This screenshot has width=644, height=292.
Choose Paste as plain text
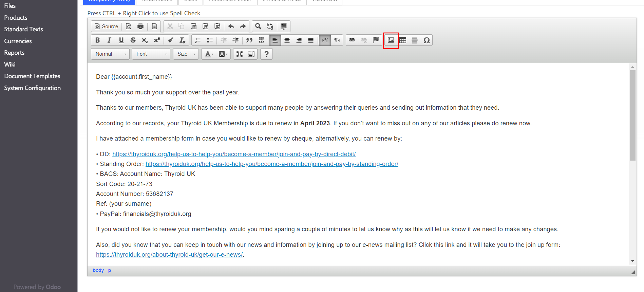(x=206, y=26)
